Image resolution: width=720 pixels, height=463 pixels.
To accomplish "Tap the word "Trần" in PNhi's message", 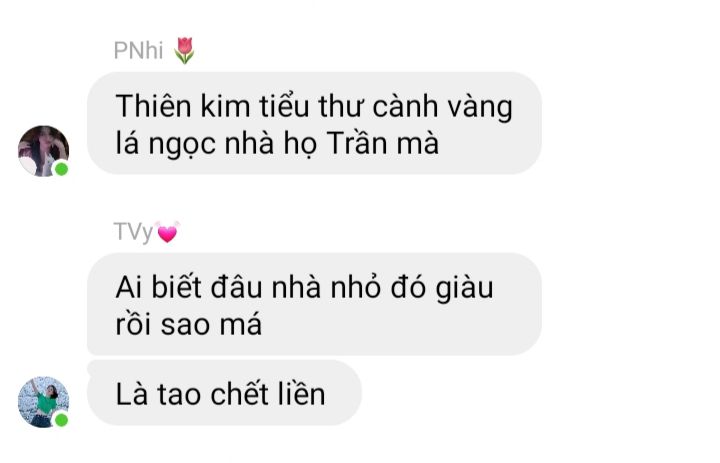I will [358, 143].
